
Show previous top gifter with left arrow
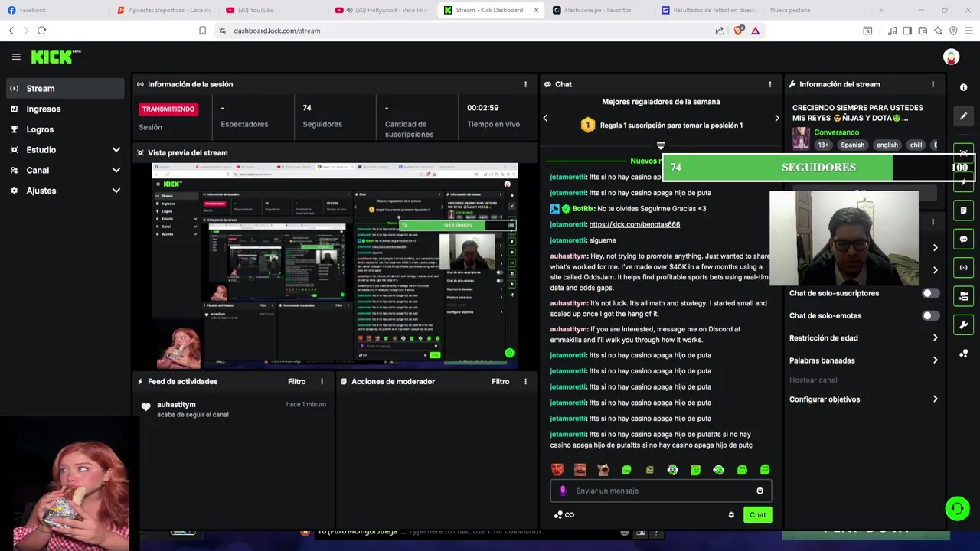[x=545, y=118]
